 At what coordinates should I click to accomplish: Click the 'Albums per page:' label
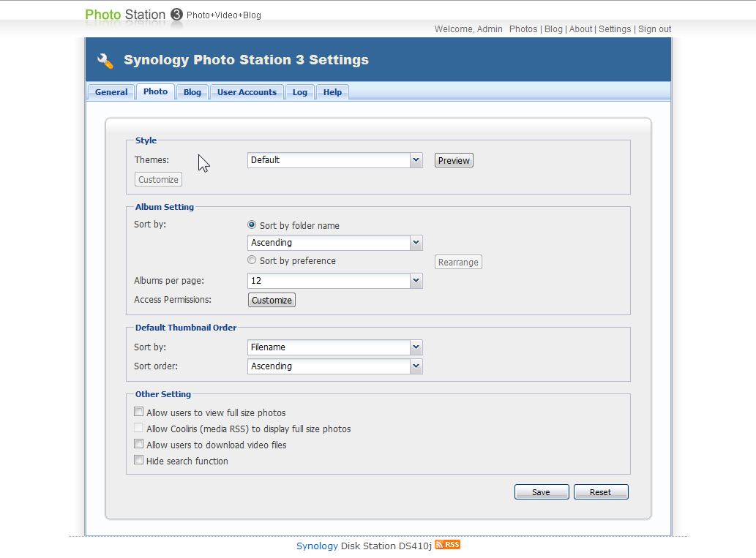pyautogui.click(x=169, y=280)
